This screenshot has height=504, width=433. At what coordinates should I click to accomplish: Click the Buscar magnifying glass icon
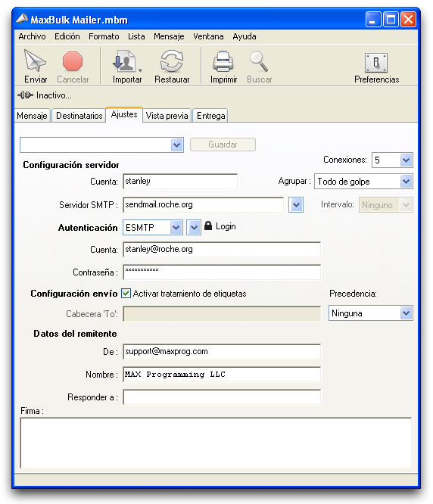(x=259, y=61)
